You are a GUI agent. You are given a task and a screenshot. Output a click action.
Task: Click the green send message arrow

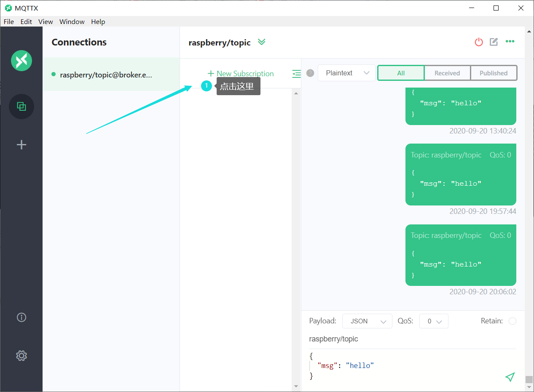click(x=510, y=377)
